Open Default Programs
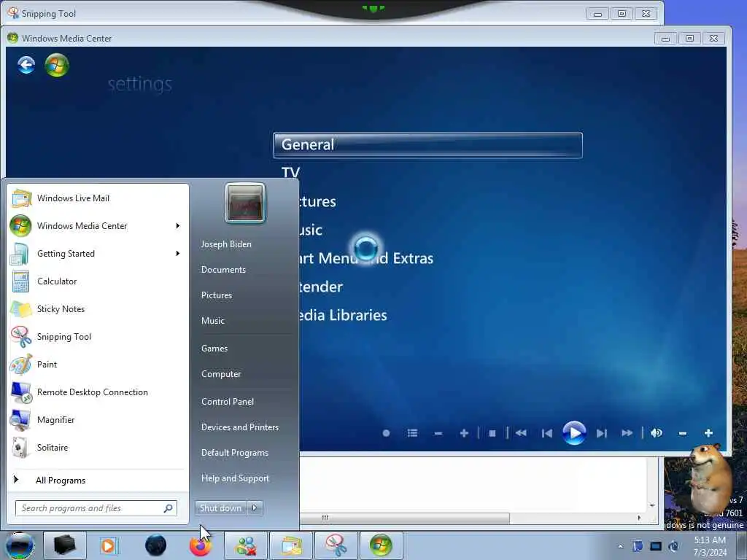Screen dimensions: 747x560 pyautogui.click(x=234, y=452)
